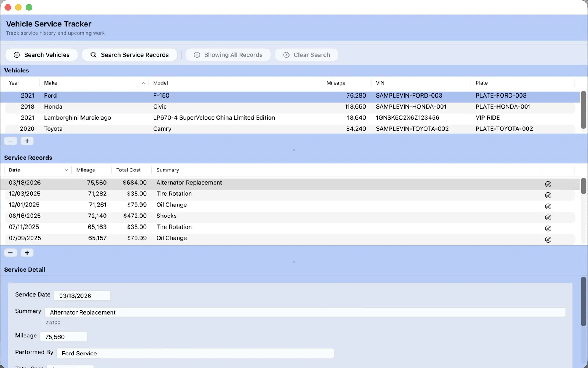
Task: Click the Clear Search button
Action: tap(306, 55)
